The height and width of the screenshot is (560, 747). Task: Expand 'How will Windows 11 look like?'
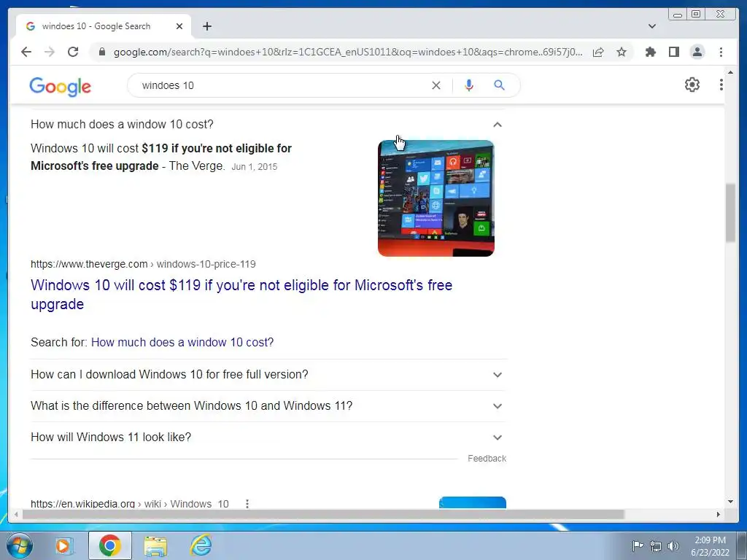268,437
